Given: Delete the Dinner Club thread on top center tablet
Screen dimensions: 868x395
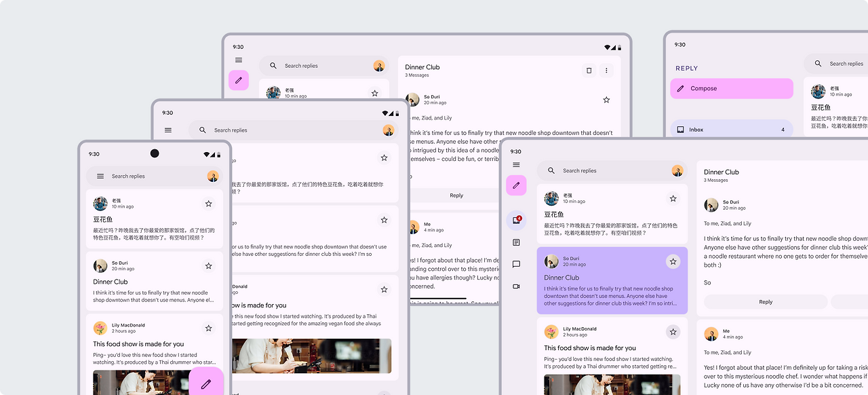Looking at the screenshot, I should click(x=589, y=71).
